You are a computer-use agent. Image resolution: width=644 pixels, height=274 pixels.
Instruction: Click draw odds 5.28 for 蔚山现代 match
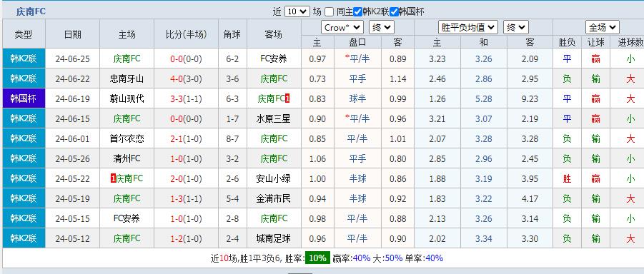click(483, 99)
